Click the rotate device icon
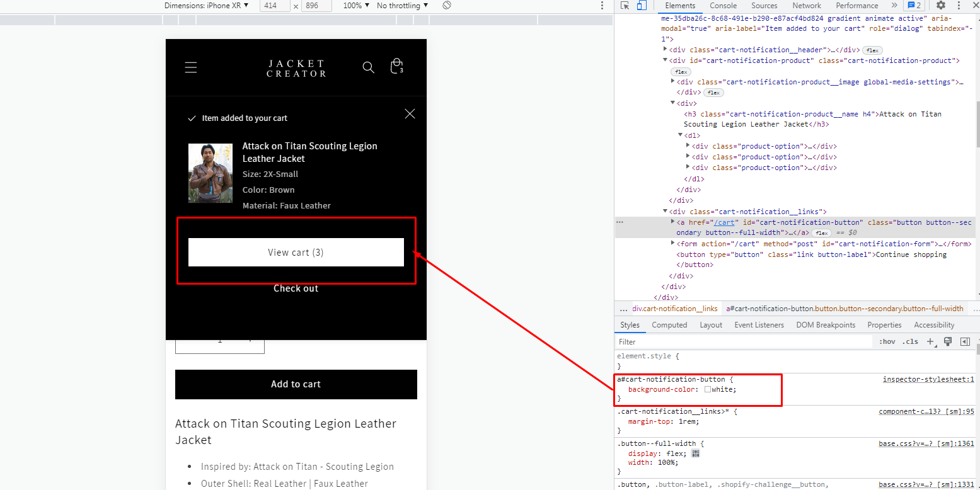This screenshot has width=980, height=490. click(x=446, y=6)
